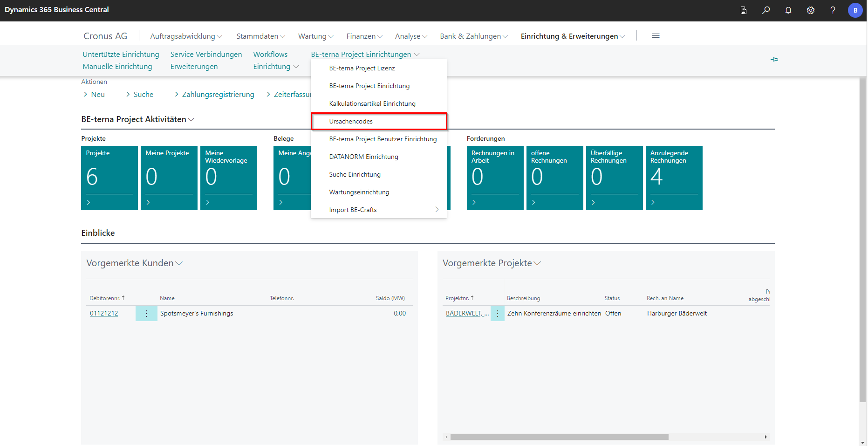The height and width of the screenshot is (446, 868).
Task: Click the Service Verbindungen link
Action: [206, 55]
